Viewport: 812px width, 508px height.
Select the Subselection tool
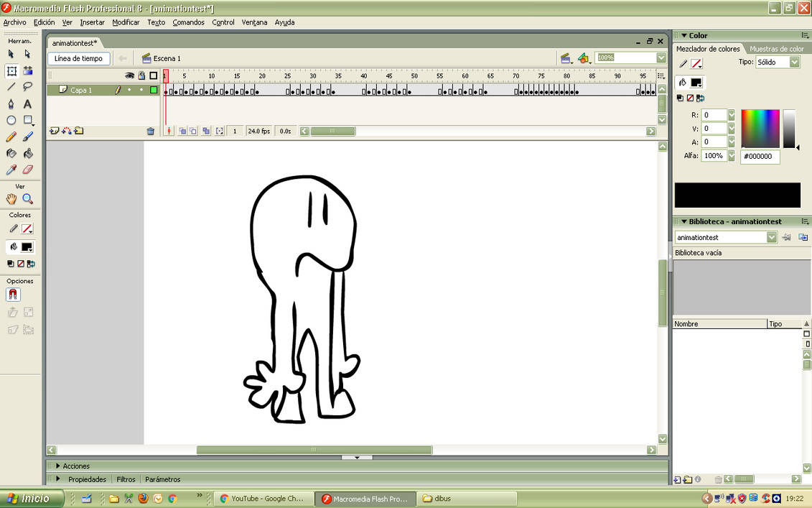point(27,54)
